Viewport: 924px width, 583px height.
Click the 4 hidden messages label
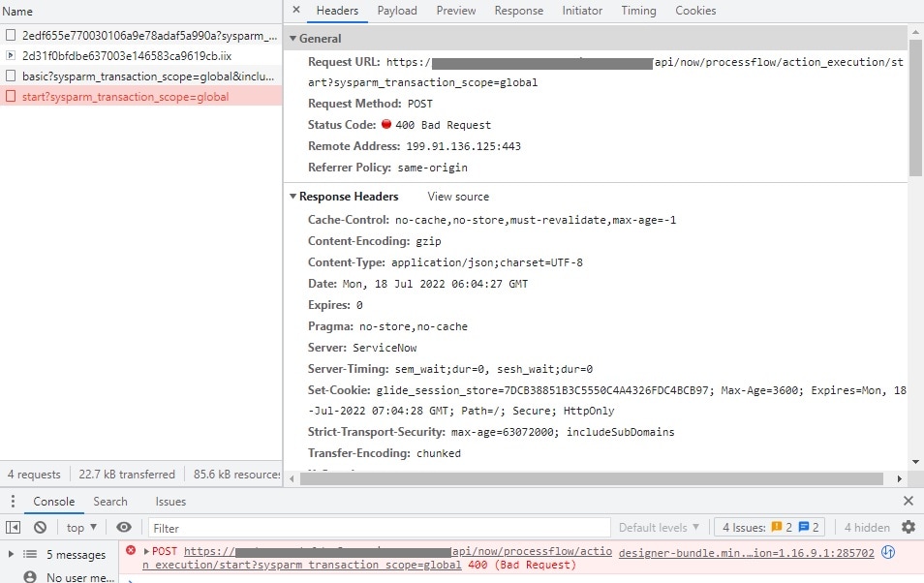click(866, 528)
